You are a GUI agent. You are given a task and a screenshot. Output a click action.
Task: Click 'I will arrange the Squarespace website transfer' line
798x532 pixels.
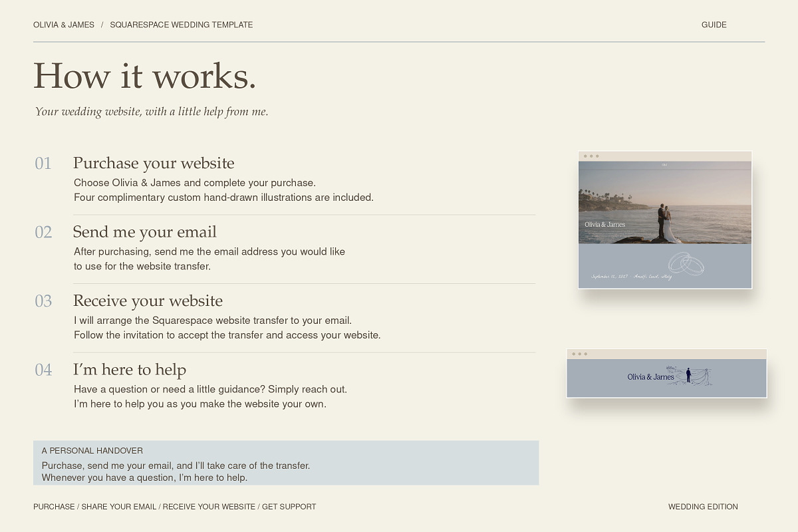click(213, 321)
